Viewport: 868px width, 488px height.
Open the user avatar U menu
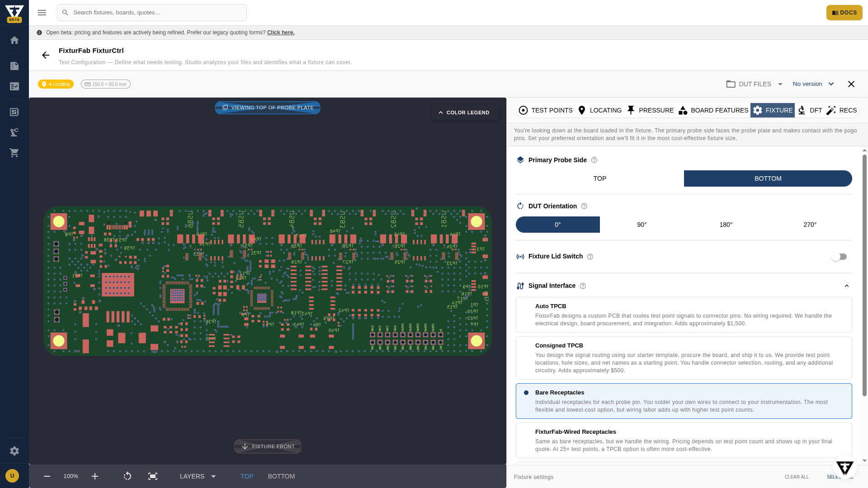tap(12, 476)
